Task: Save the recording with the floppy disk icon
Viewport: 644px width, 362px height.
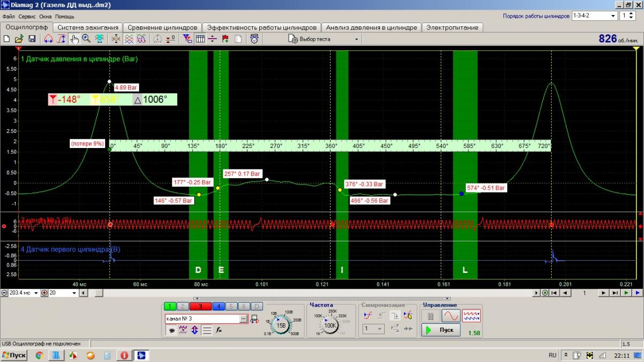Action: point(32,39)
